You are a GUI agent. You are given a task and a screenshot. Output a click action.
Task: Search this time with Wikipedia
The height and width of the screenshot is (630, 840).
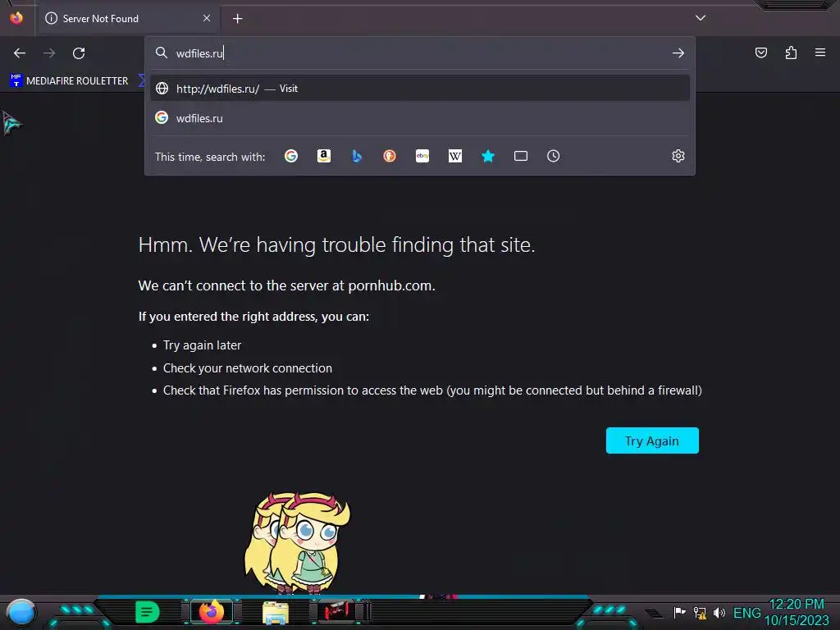click(454, 156)
